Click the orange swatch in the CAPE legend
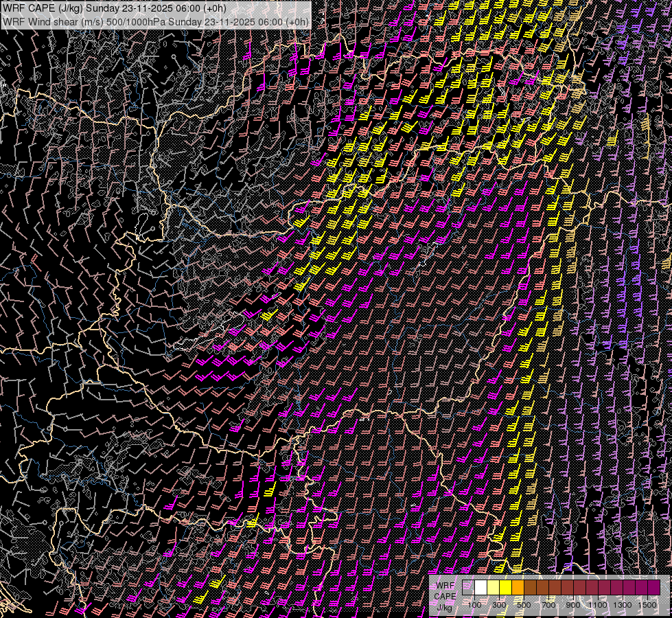The height and width of the screenshot is (618, 672). coord(518,588)
